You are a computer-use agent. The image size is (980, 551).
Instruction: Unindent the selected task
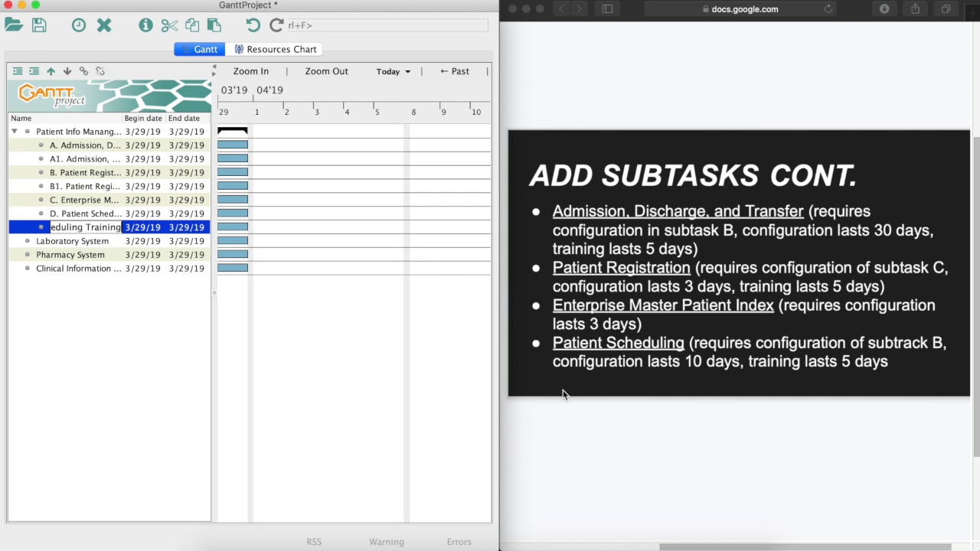(x=18, y=71)
